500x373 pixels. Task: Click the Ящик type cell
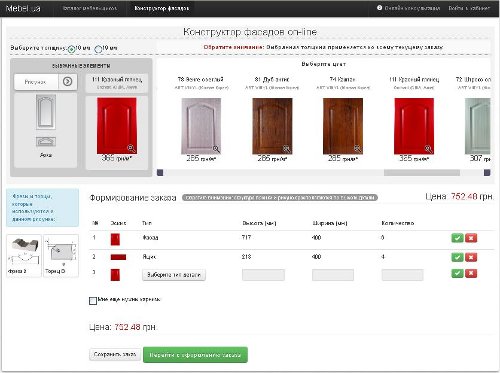click(149, 257)
